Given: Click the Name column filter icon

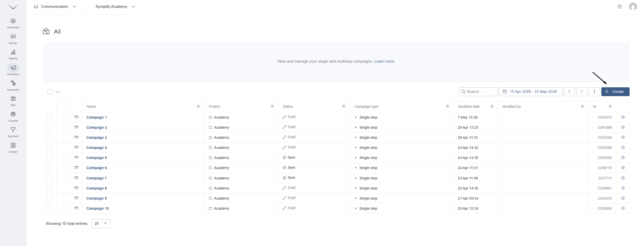Looking at the screenshot, I should tap(199, 106).
